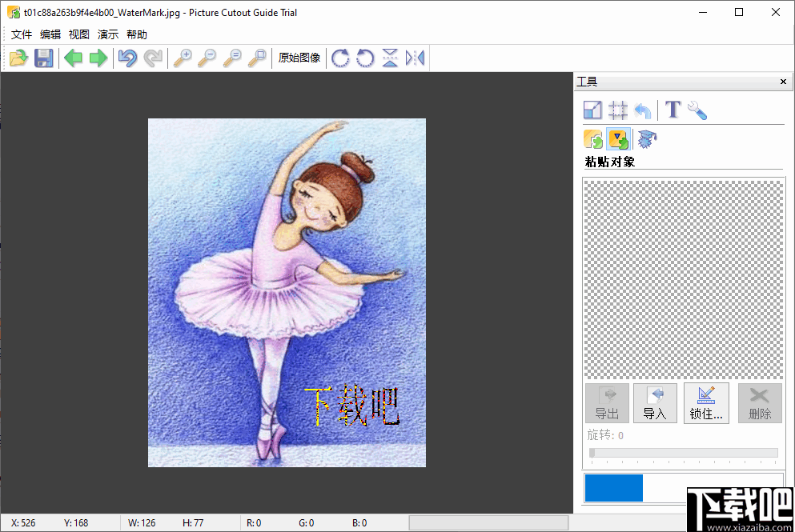The height and width of the screenshot is (532, 795).
Task: Open the 帮助 menu
Action: pyautogui.click(x=137, y=34)
